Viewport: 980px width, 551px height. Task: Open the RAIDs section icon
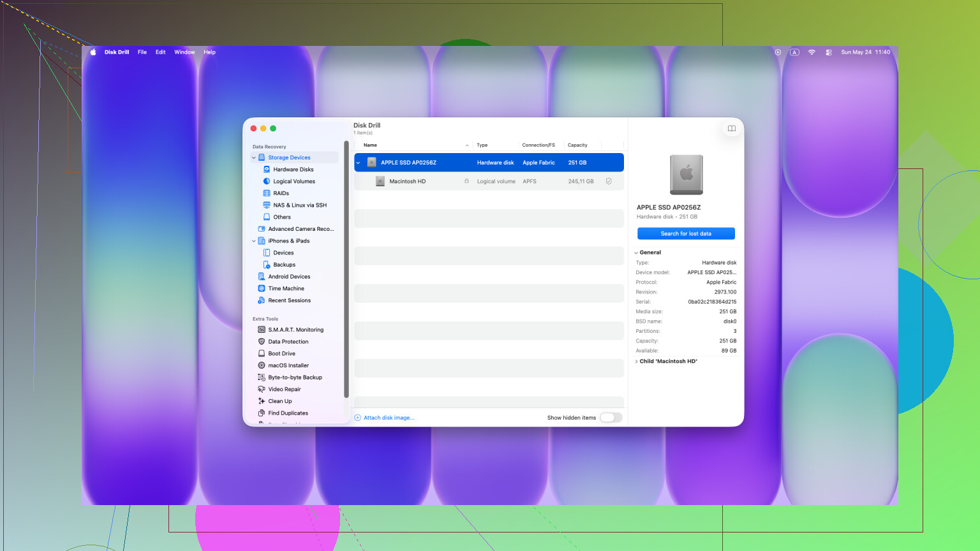(267, 193)
